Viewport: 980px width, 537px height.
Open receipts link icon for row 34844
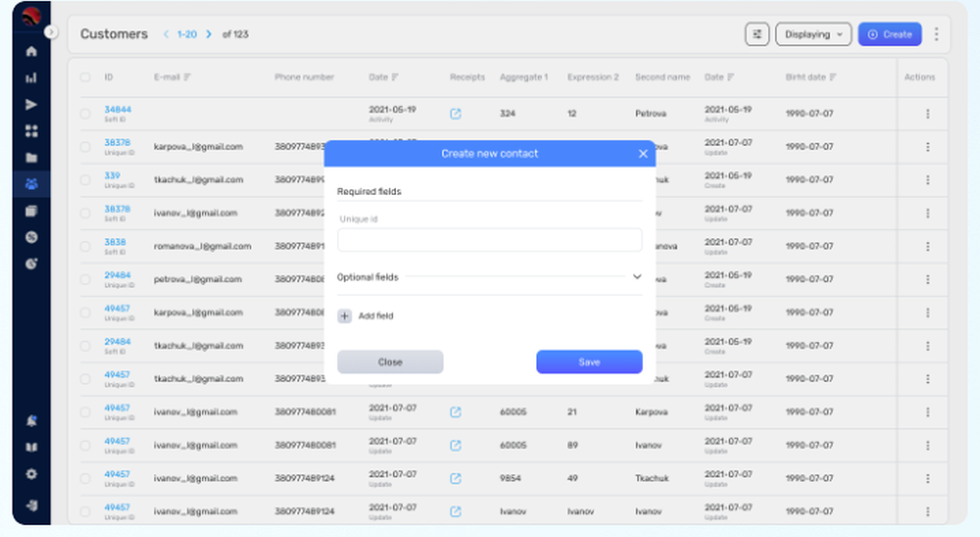pyautogui.click(x=456, y=114)
